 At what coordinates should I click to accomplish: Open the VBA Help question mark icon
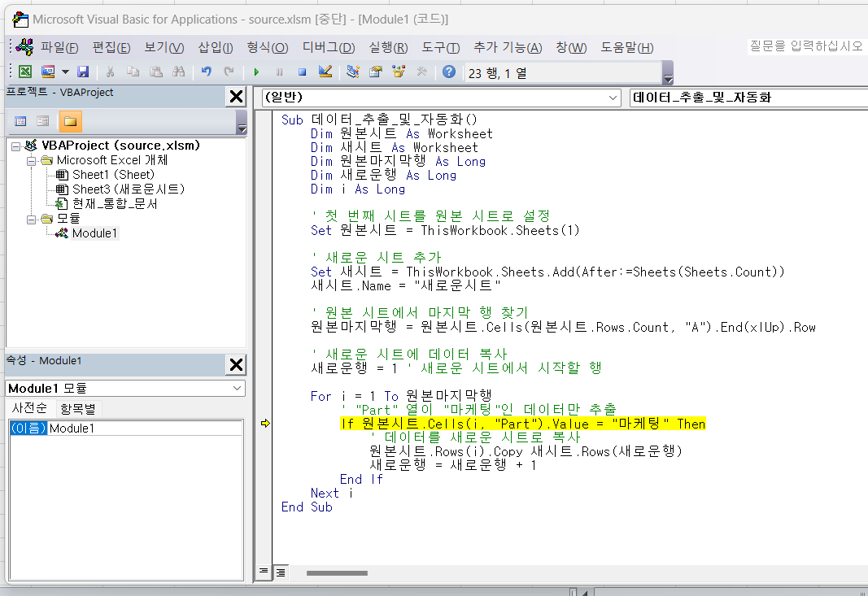pos(449,72)
